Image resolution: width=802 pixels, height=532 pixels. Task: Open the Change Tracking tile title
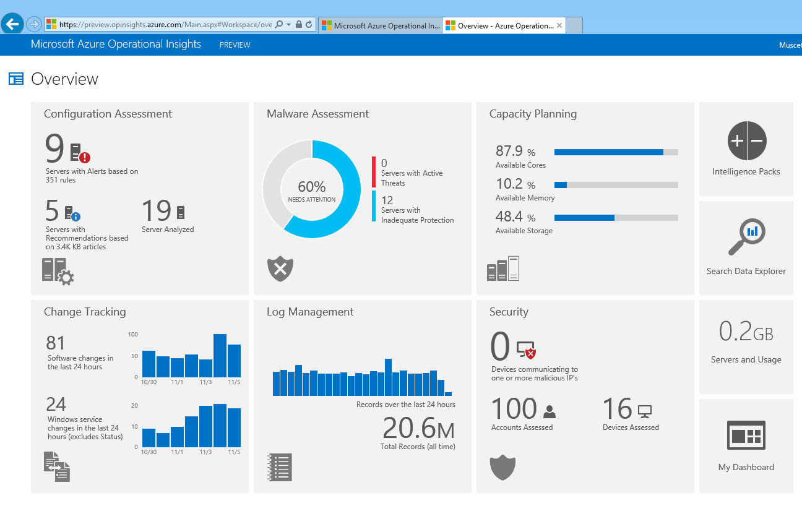(85, 312)
